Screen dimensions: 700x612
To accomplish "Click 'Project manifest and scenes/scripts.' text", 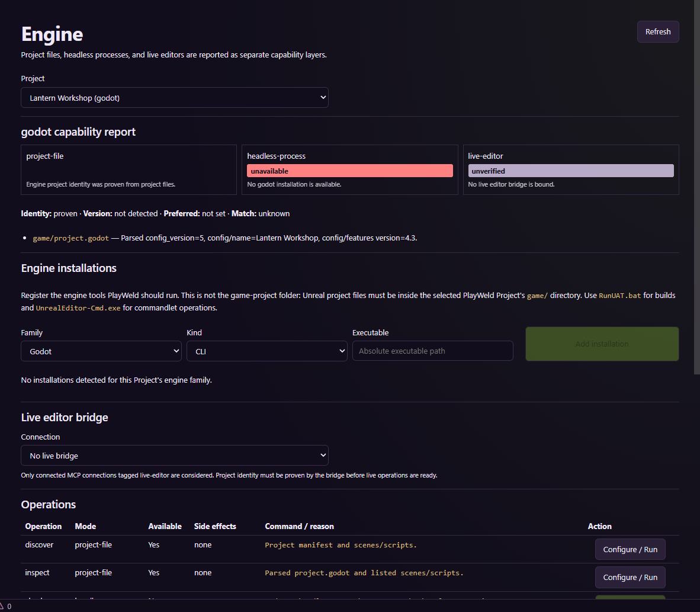I will click(x=341, y=545).
